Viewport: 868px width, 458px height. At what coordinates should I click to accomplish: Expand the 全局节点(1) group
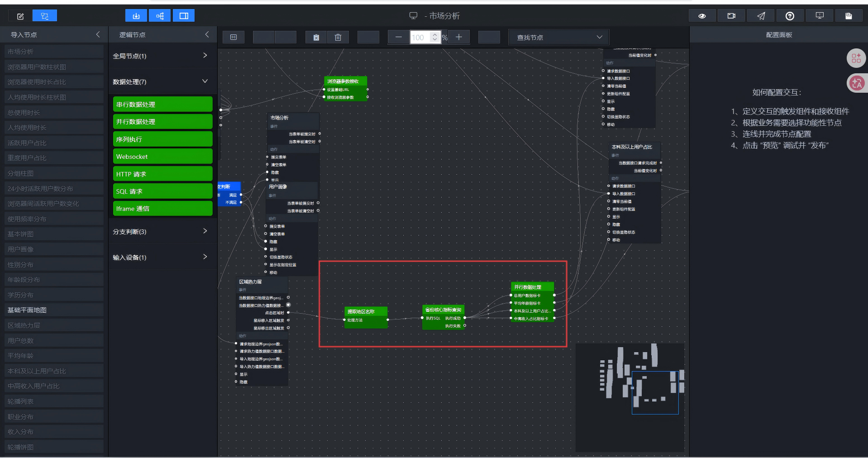coord(162,56)
